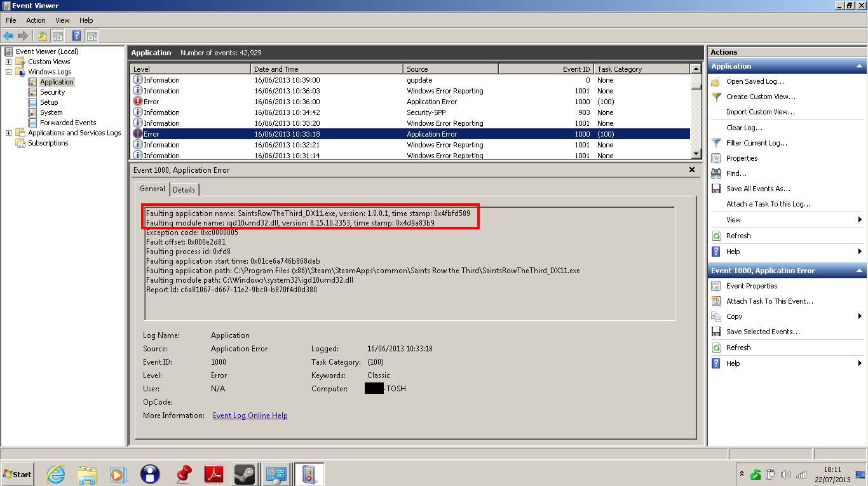Select Event Viewer (Local) root node
The height and width of the screenshot is (486, 868).
click(x=47, y=51)
